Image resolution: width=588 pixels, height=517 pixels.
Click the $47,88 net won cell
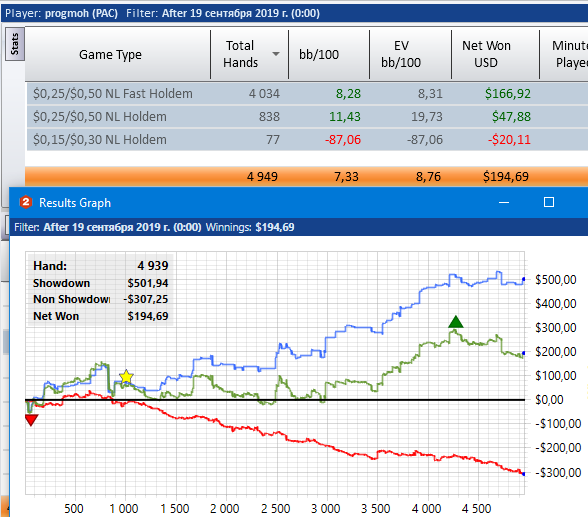511,117
